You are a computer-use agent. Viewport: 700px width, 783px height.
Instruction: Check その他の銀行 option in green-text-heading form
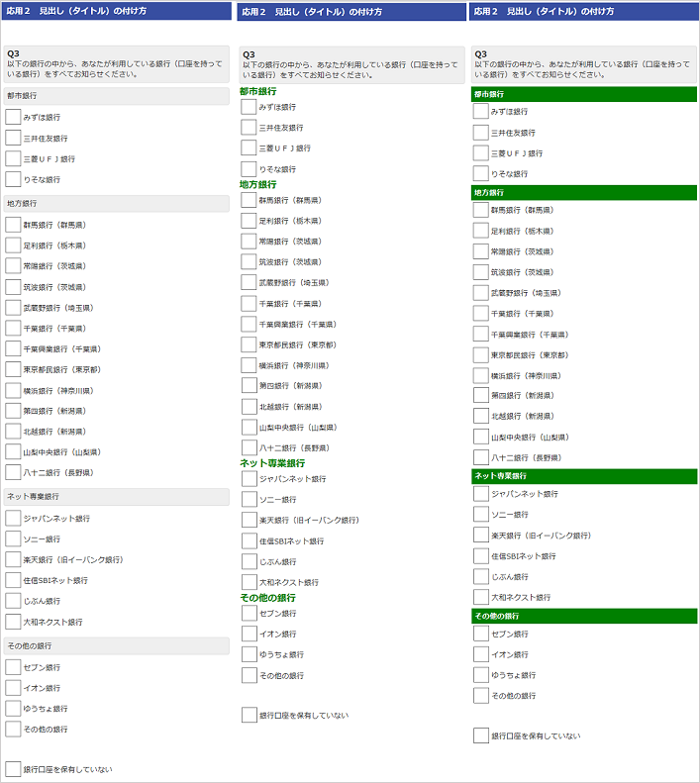click(250, 675)
